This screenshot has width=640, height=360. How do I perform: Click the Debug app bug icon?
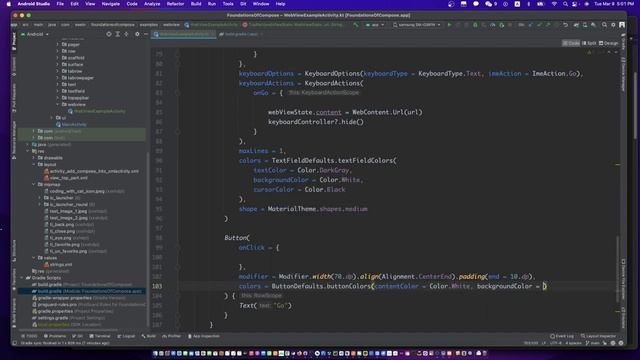475,25
